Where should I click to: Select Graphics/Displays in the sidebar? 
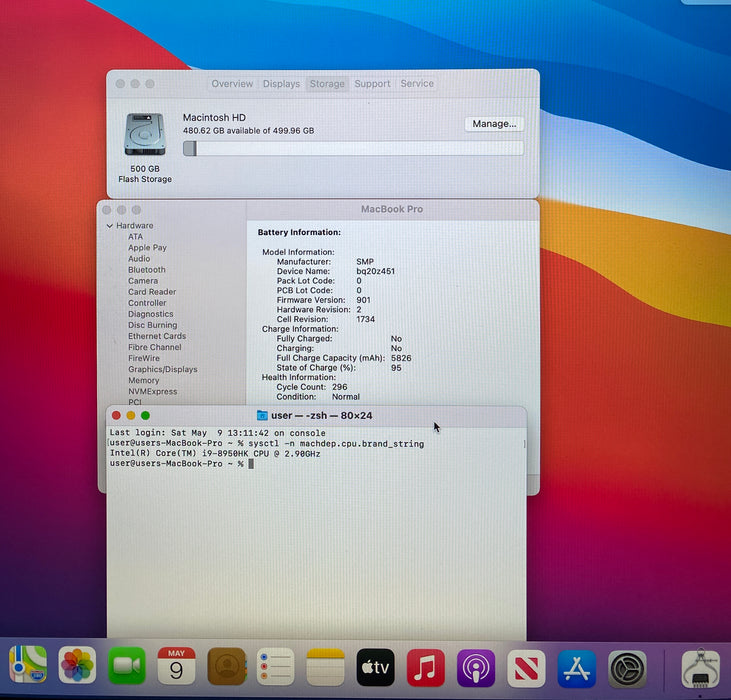163,369
